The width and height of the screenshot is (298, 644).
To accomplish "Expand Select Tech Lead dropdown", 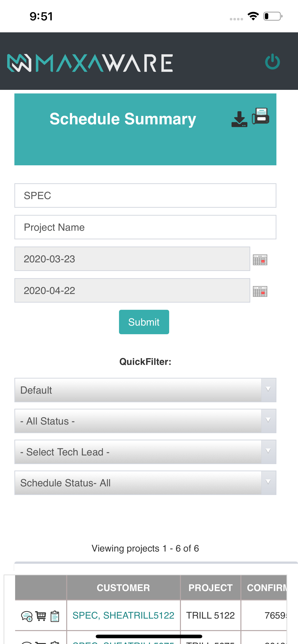I will point(145,452).
